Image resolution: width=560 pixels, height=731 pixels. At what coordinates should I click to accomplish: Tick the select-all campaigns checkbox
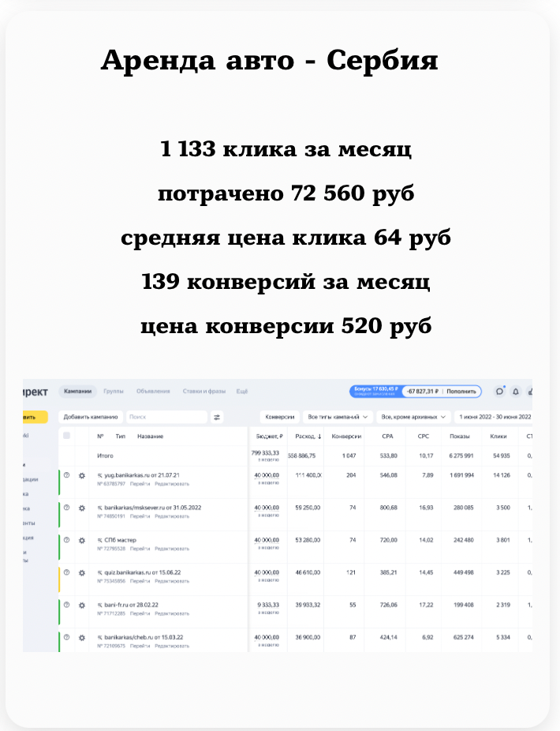67,436
